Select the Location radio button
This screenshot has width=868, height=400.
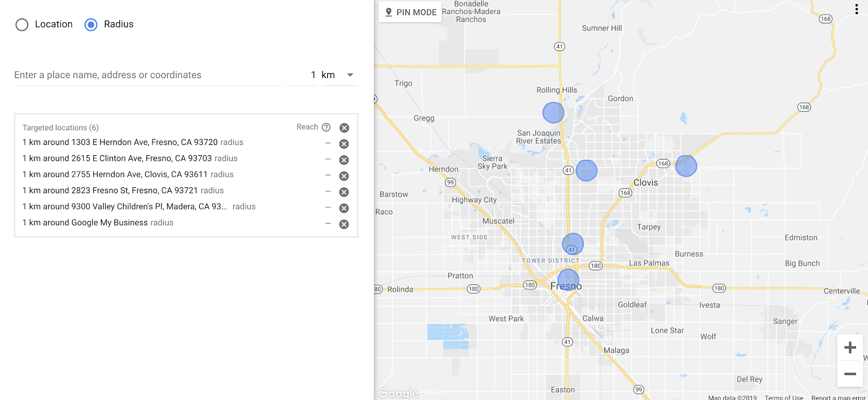22,24
